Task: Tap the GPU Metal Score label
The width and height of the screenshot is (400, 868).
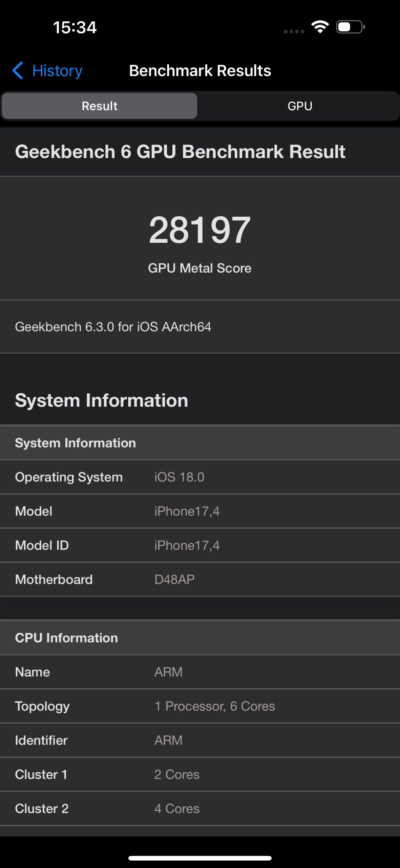Action: click(200, 268)
